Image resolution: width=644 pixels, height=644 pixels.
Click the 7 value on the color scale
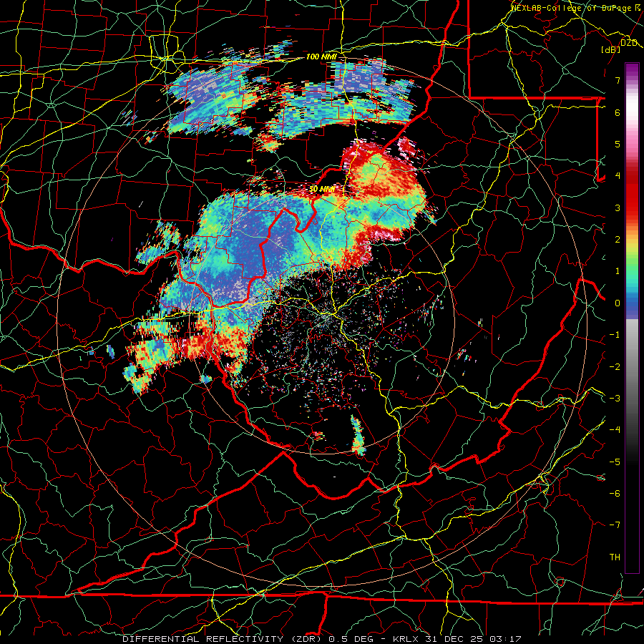[618, 80]
